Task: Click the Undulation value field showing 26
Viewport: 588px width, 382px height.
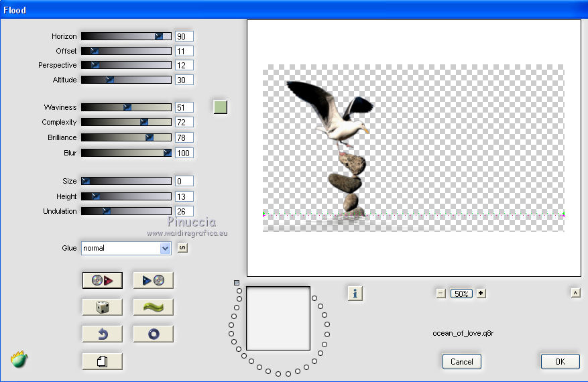Action: coord(184,211)
